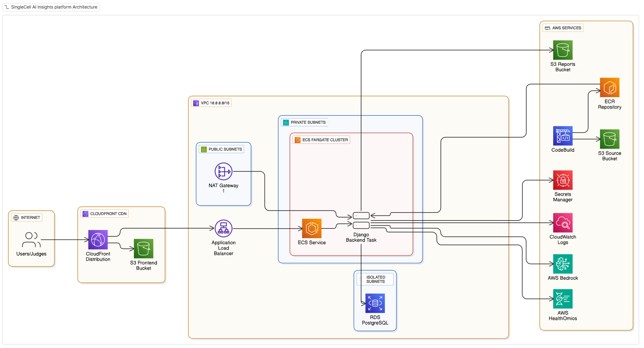The width and height of the screenshot is (644, 348).
Task: Click the Private Subnets group label
Action: point(308,122)
